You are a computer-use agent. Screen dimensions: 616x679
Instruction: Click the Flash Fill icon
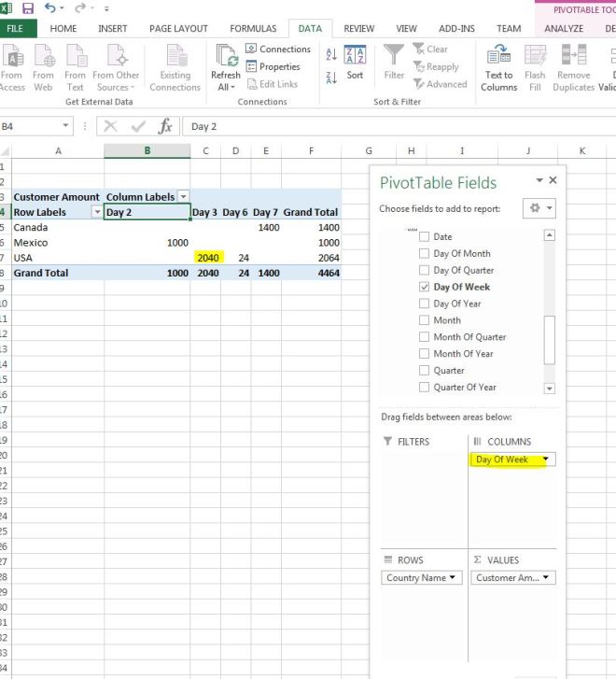click(x=535, y=58)
